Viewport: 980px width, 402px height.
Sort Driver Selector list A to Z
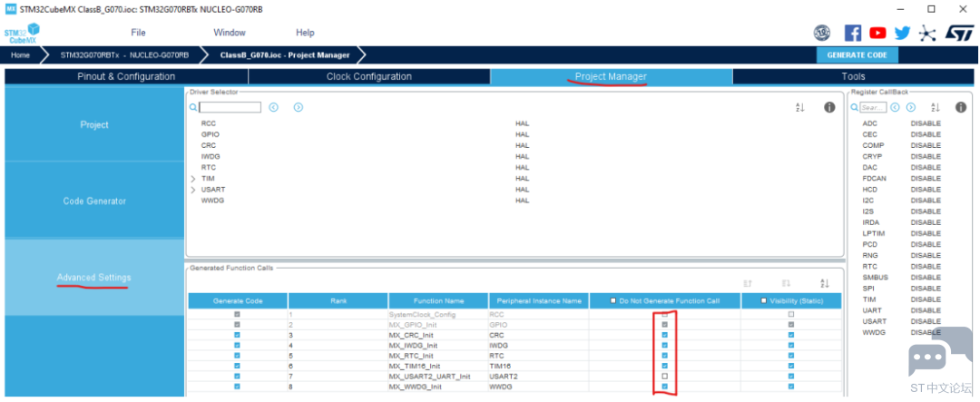point(799,108)
